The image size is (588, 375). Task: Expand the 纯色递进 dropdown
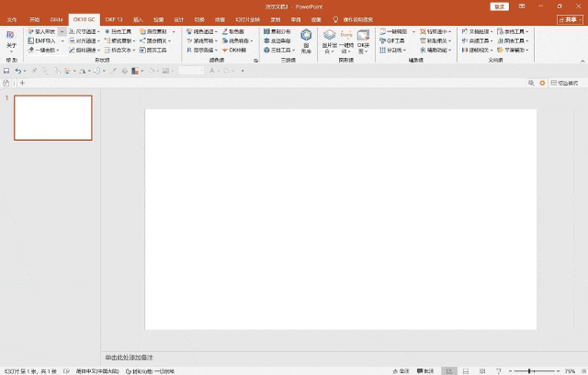pos(217,31)
